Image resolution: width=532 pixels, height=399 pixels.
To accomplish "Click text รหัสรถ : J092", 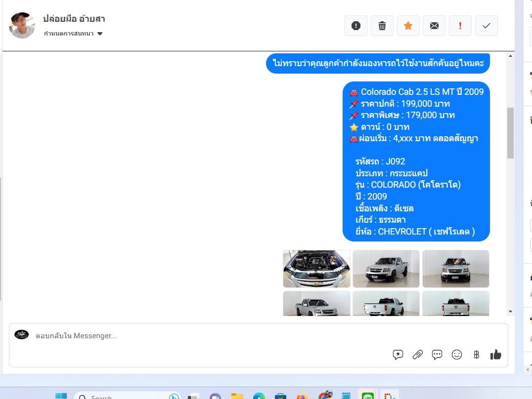I will 380,161.
